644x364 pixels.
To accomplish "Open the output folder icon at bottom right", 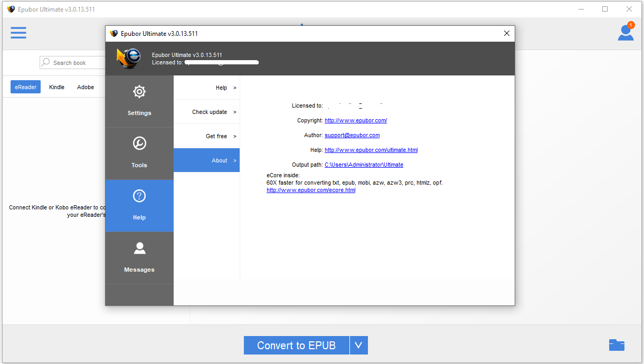I will [617, 345].
